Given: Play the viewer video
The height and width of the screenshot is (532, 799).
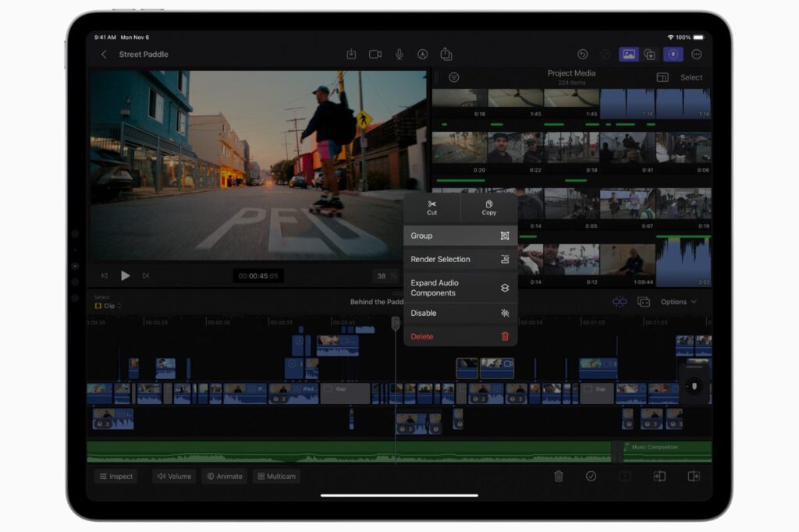Looking at the screenshot, I should point(126,275).
